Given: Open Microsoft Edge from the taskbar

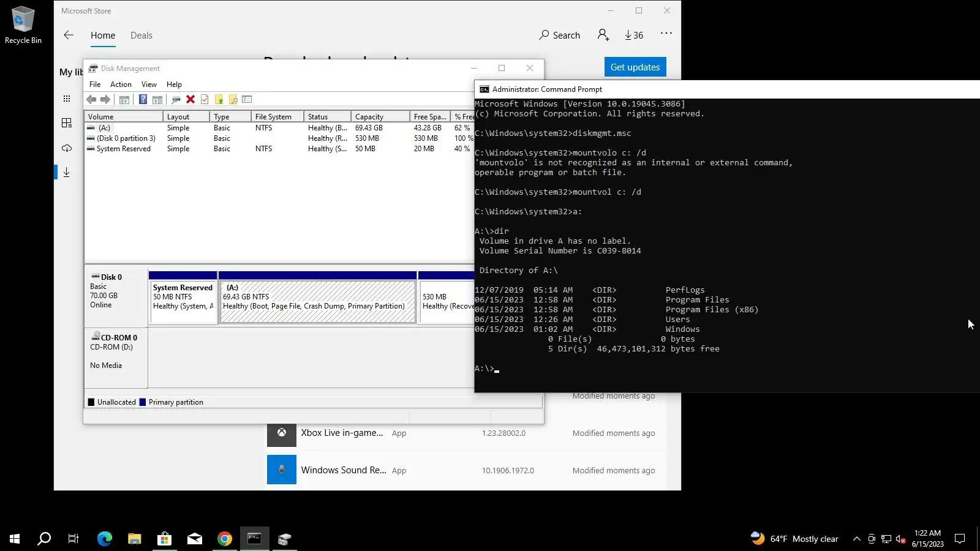Looking at the screenshot, I should 105,539.
